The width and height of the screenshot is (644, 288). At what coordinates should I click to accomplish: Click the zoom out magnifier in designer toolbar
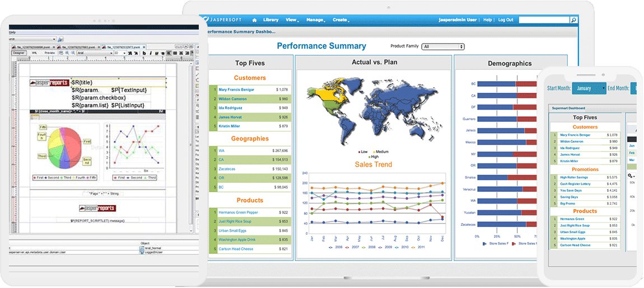click(73, 53)
